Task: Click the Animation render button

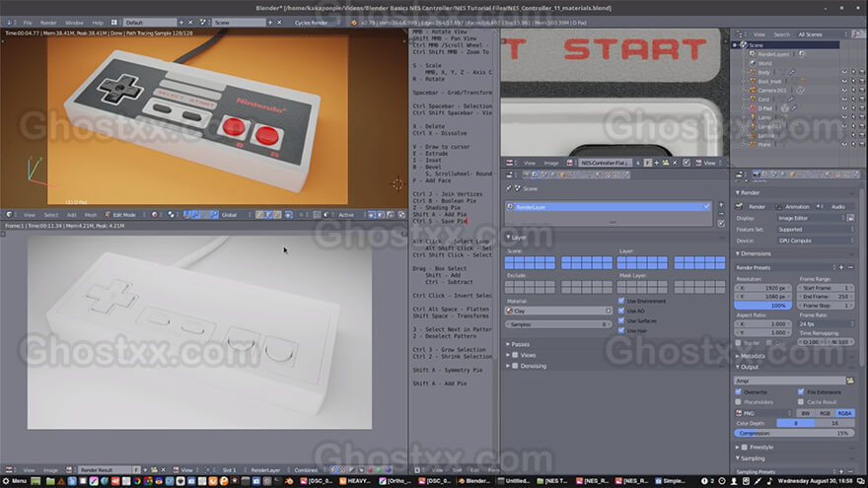Action: coord(794,206)
